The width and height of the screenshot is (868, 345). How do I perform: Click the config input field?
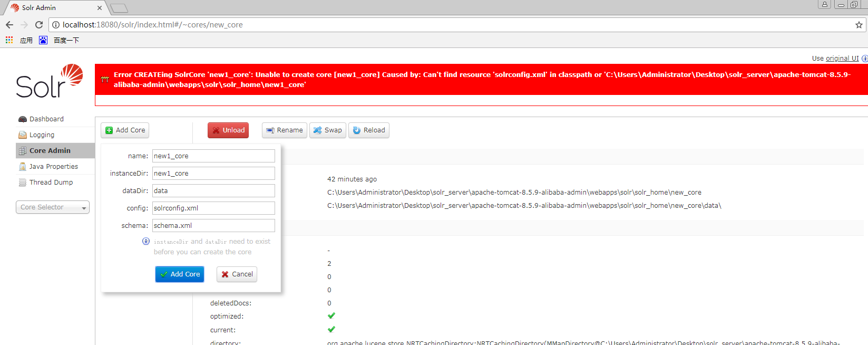(x=213, y=208)
